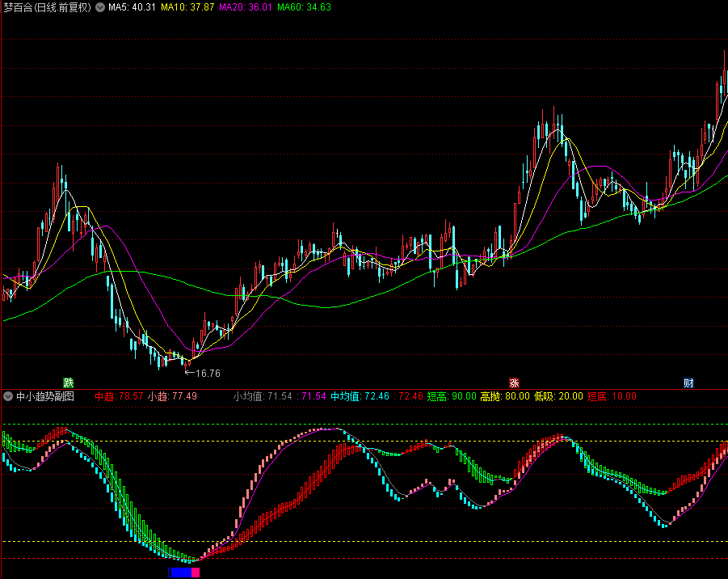728x579 pixels.
Task: Click the MA10: 37.87 label
Action: (187, 7)
